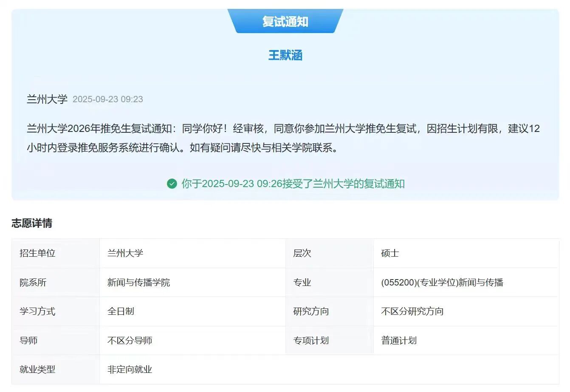
Task: Click the 非定向就业 employment type value
Action: pyautogui.click(x=130, y=370)
